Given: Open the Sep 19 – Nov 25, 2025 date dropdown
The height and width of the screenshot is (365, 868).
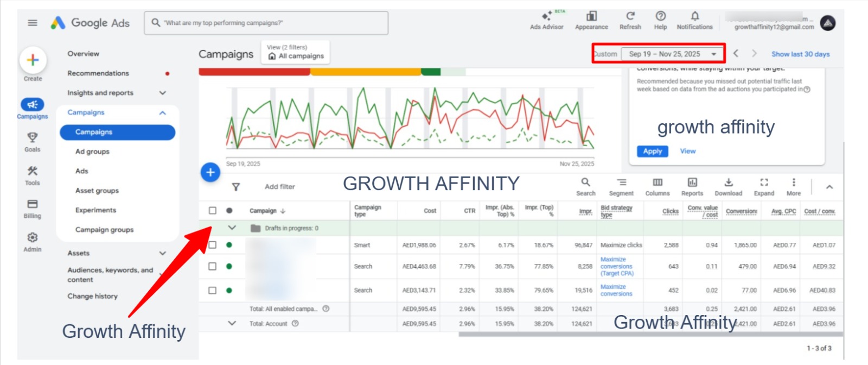Looking at the screenshot, I should pyautogui.click(x=673, y=54).
